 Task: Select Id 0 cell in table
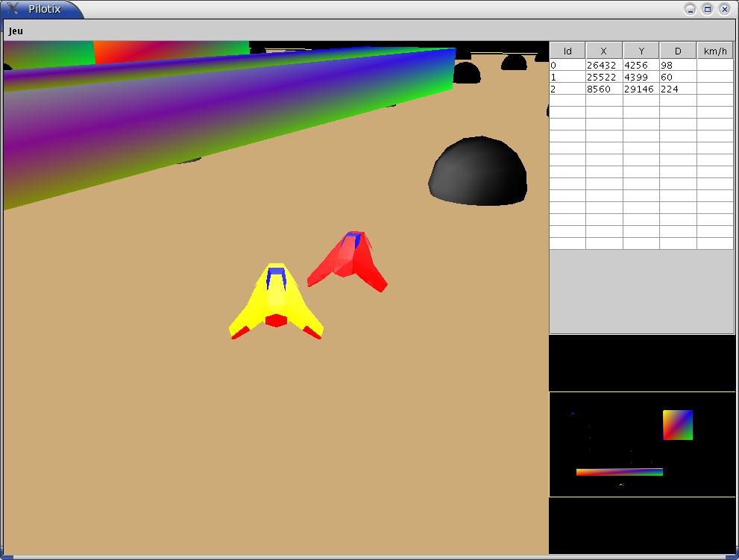click(x=567, y=65)
